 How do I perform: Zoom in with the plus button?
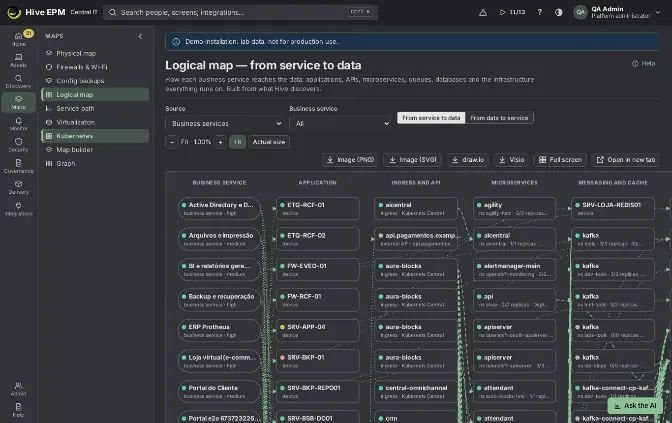(x=220, y=142)
